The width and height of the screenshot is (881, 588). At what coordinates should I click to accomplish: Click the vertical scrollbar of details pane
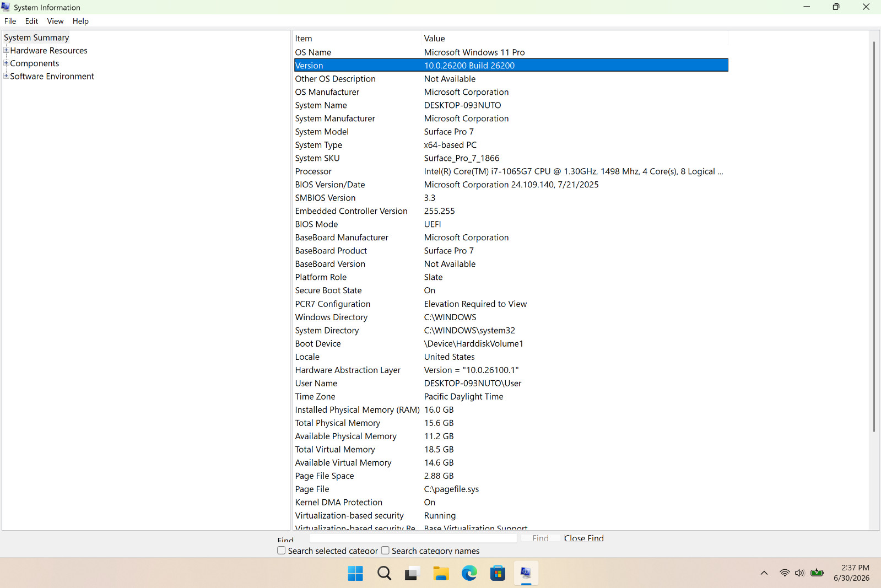coord(874,237)
